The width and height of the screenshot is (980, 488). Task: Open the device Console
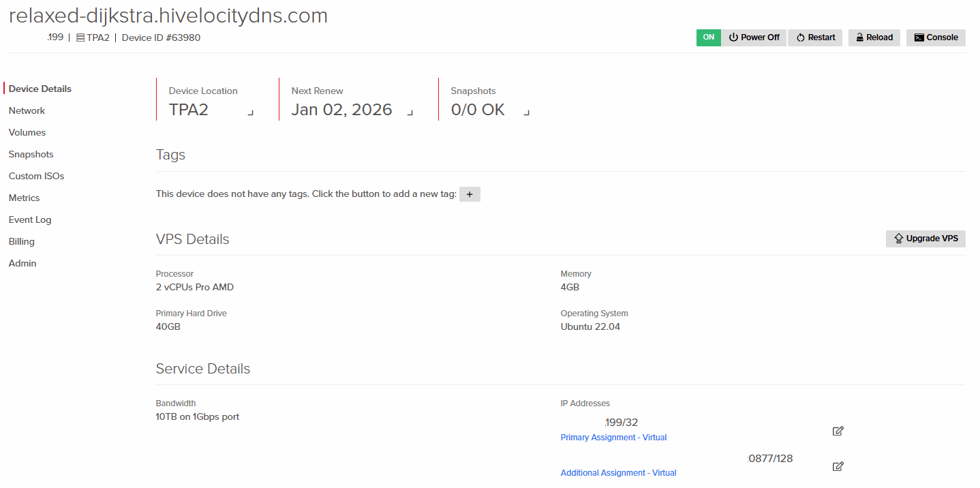[x=936, y=37]
